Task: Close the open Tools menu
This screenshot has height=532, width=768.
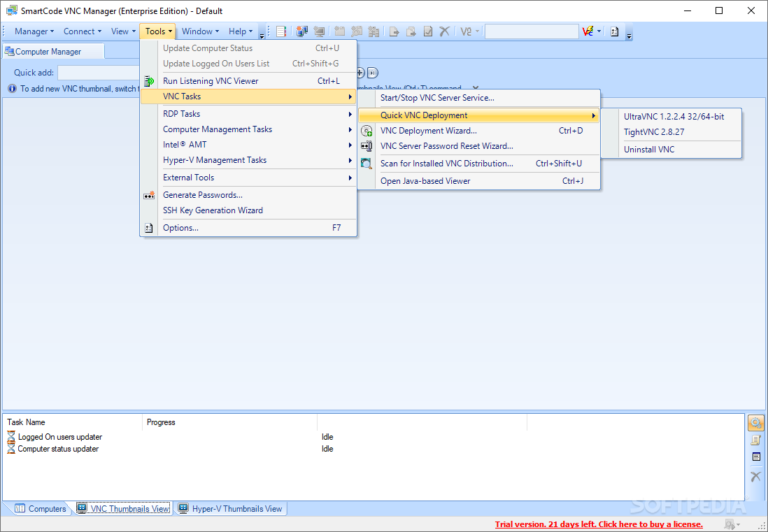Action: 159,31
